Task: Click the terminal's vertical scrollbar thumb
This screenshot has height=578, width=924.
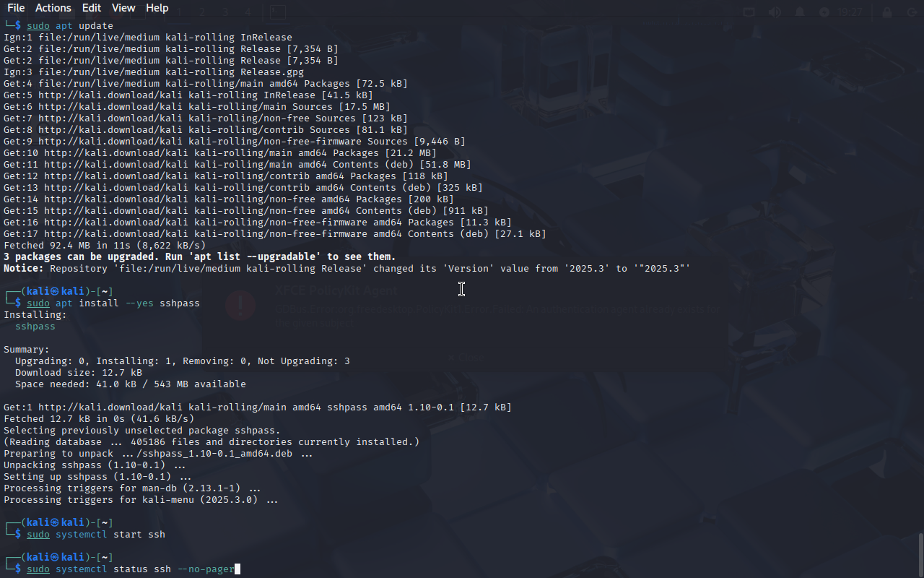Action: tap(920, 555)
